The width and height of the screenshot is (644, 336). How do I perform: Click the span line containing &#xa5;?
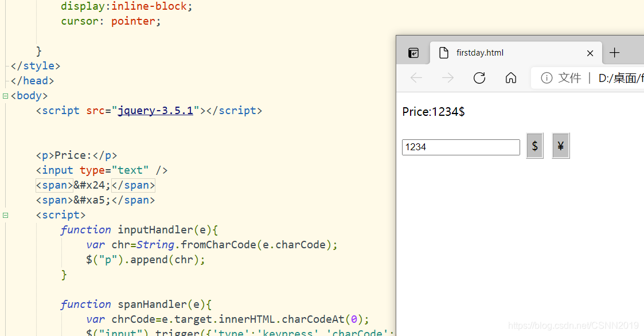tap(95, 200)
